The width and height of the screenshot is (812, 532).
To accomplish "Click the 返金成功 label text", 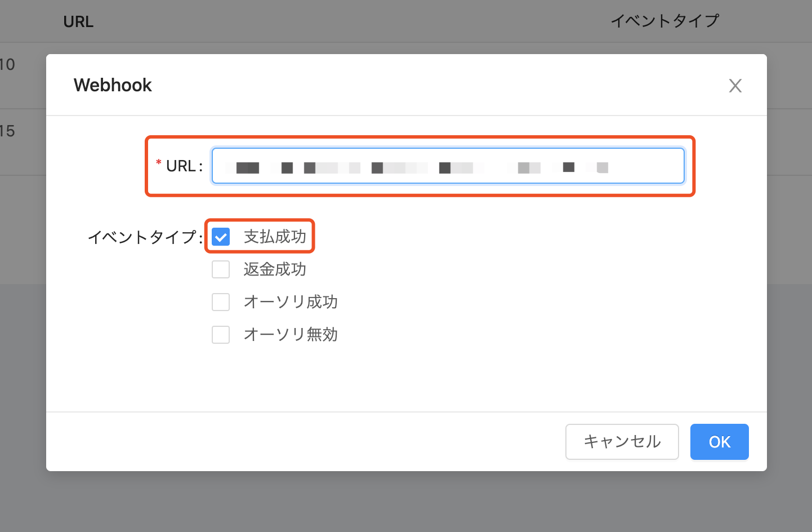I will [275, 269].
